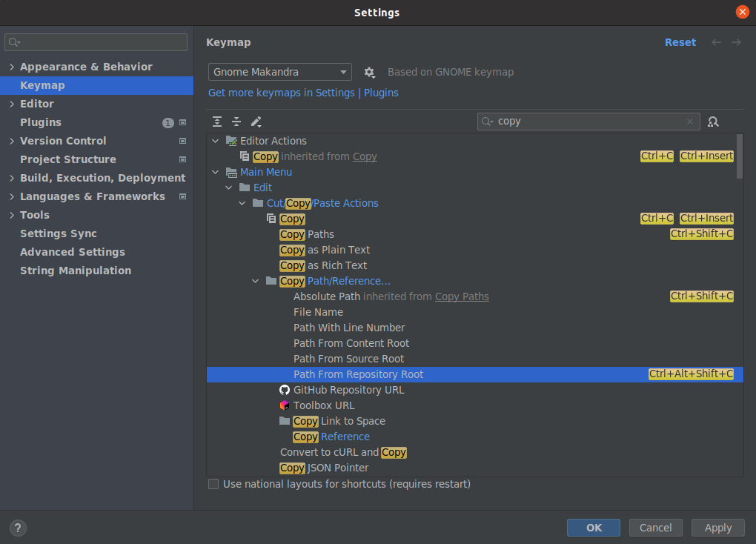Click the settings search field
The height and width of the screenshot is (544, 756).
(96, 42)
